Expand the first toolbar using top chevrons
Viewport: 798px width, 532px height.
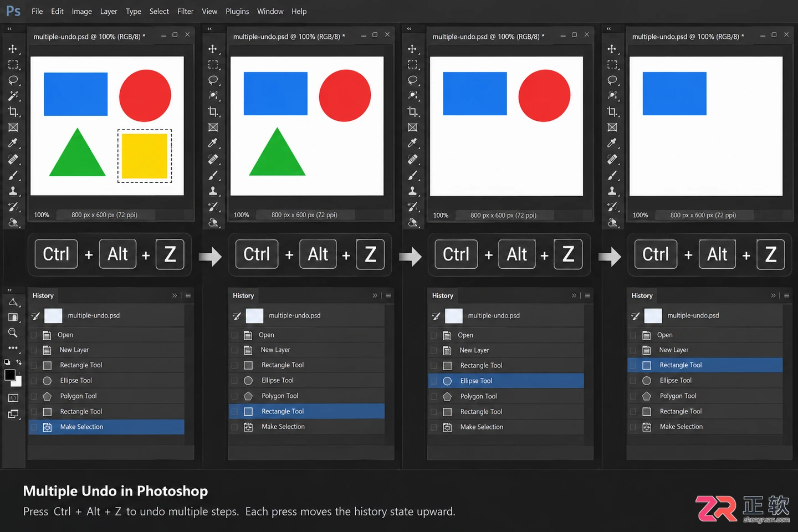(x=9, y=28)
